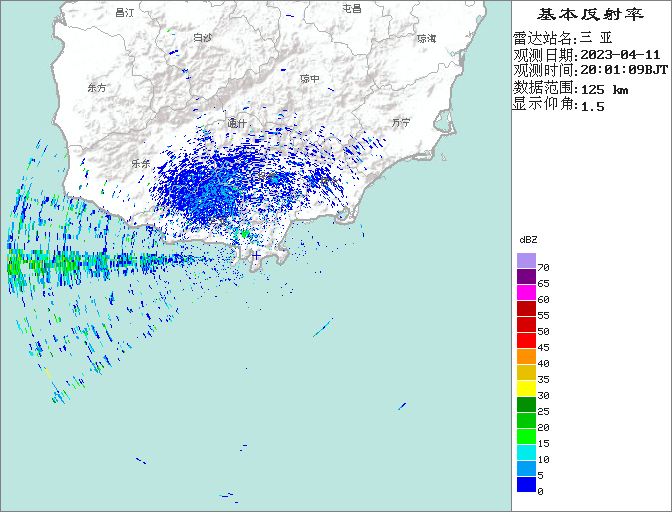Click the blue radar station cross marker
The image size is (672, 512).
point(256,256)
